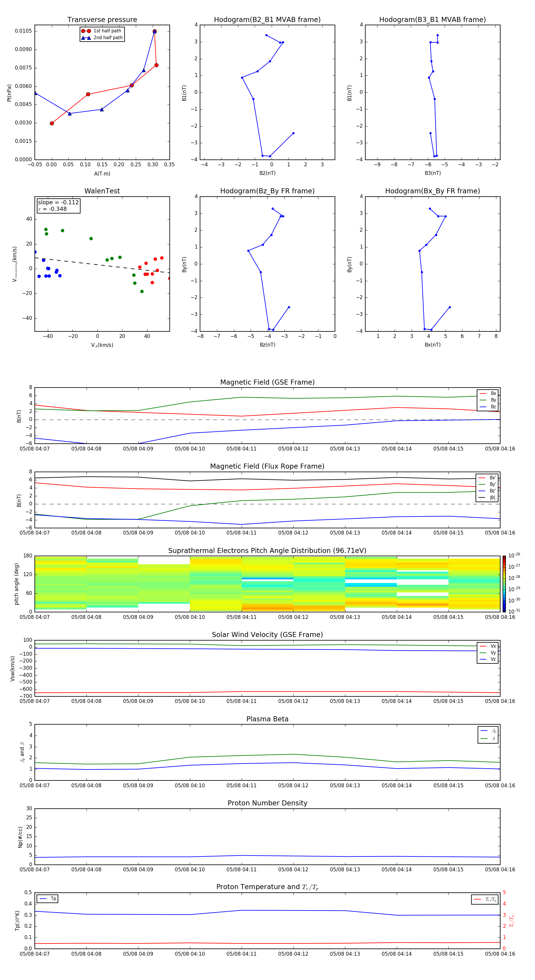535x980 pixels.
Task: Click the 'Proton Number Density' title
Action: [267, 803]
